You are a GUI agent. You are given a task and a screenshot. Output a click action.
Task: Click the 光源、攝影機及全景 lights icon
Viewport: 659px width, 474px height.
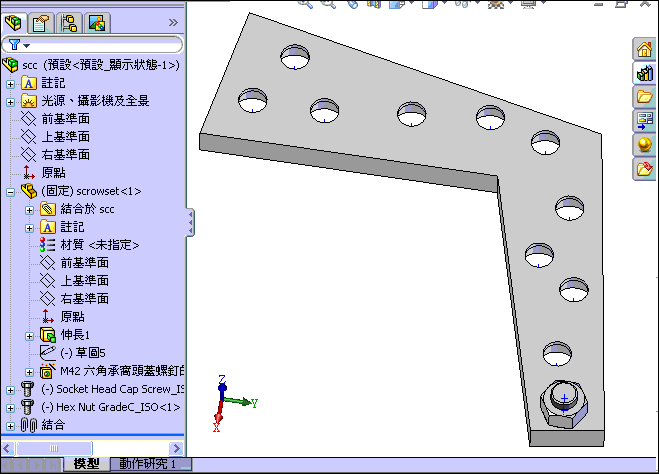29,101
